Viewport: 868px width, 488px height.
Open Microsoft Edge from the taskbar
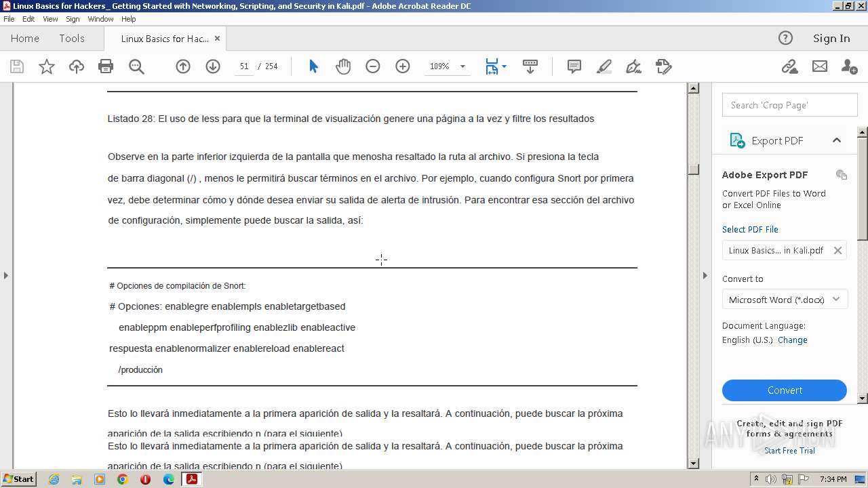[x=168, y=479]
